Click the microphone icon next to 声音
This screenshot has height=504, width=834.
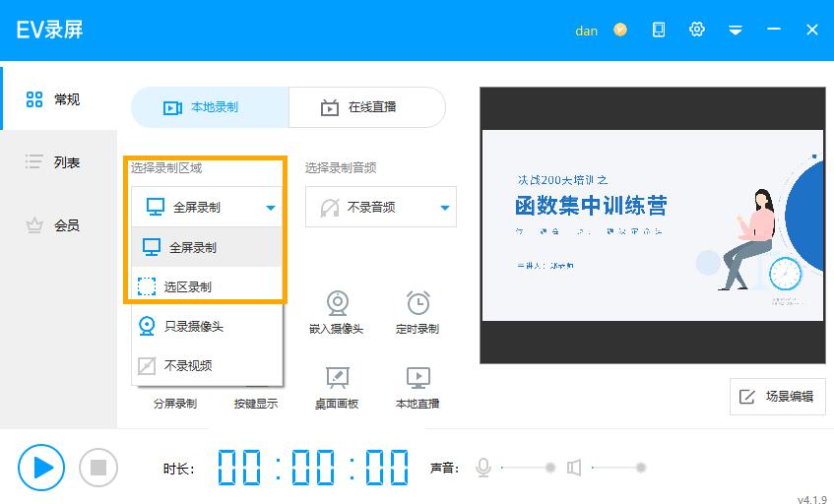(482, 468)
